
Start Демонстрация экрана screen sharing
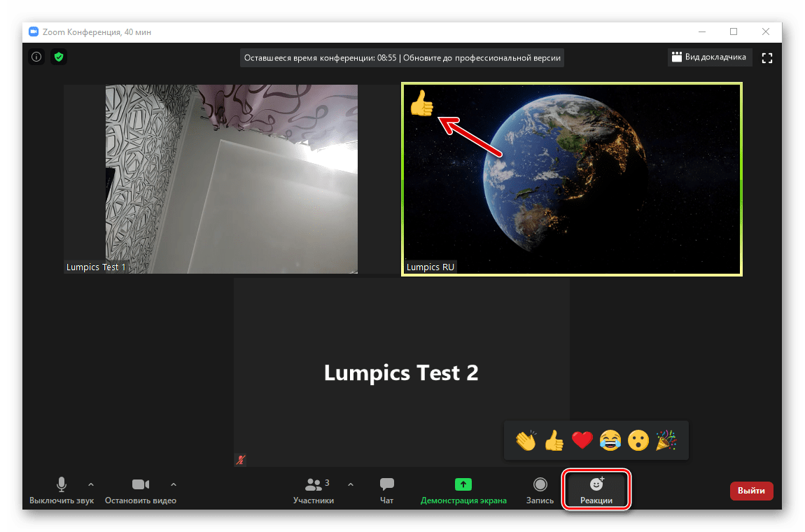coord(463,491)
